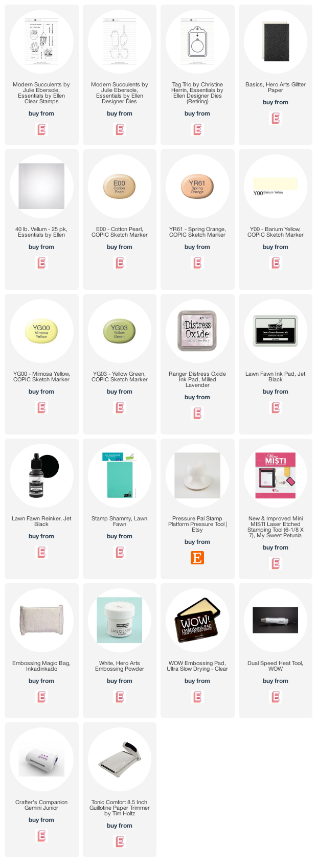The image size is (317, 868).
Task: Click the store icon under Hero Arts Glitter Paper
Action: pos(276,119)
